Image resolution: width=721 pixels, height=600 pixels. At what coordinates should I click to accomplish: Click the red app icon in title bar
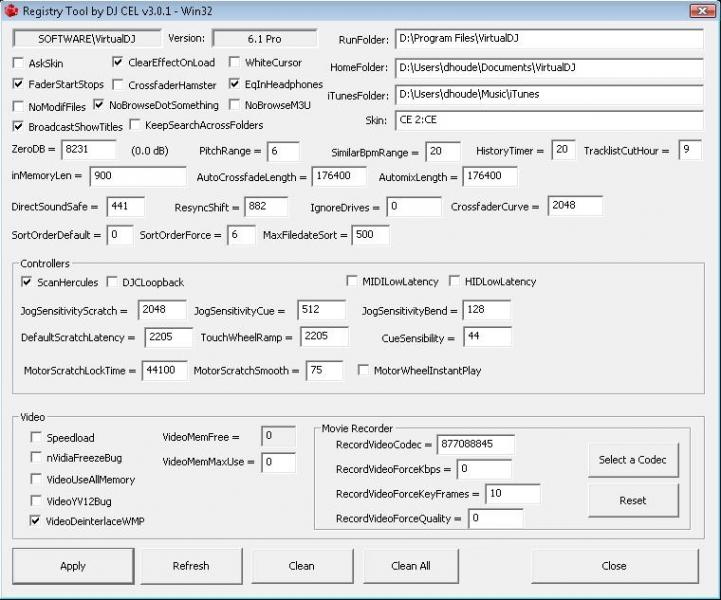tap(11, 11)
